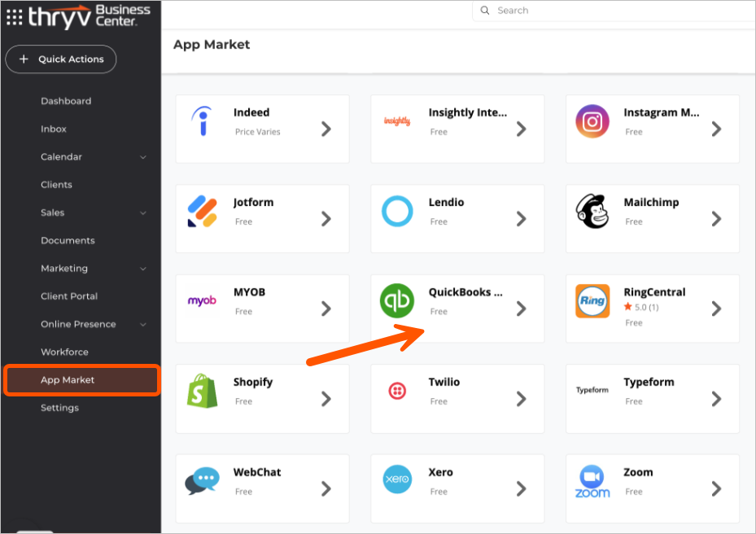Click the Xero blue logo

coord(397,479)
